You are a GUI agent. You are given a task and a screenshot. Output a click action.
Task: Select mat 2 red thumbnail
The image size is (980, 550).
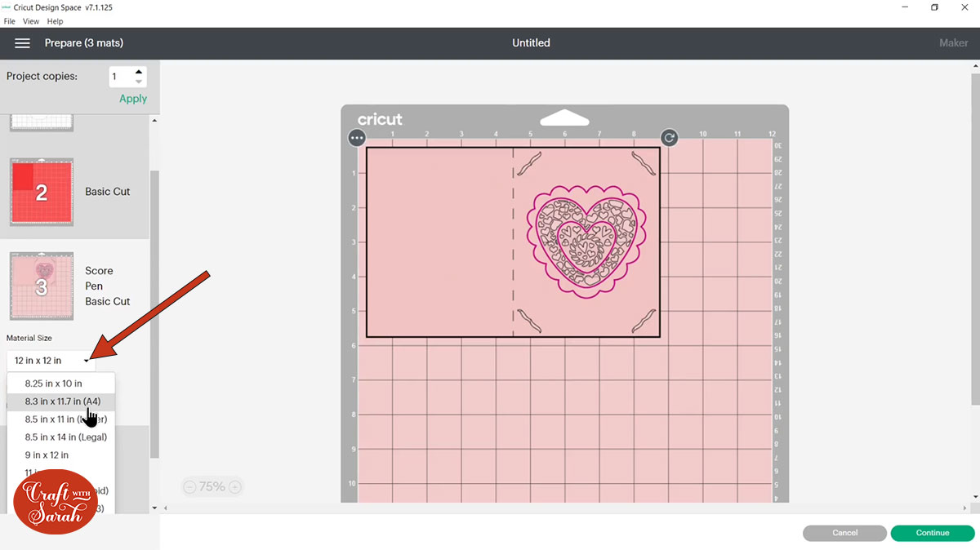click(42, 192)
